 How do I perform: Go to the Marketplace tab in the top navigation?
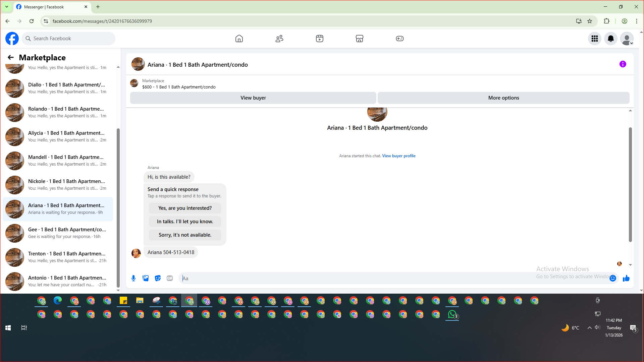(x=359, y=39)
